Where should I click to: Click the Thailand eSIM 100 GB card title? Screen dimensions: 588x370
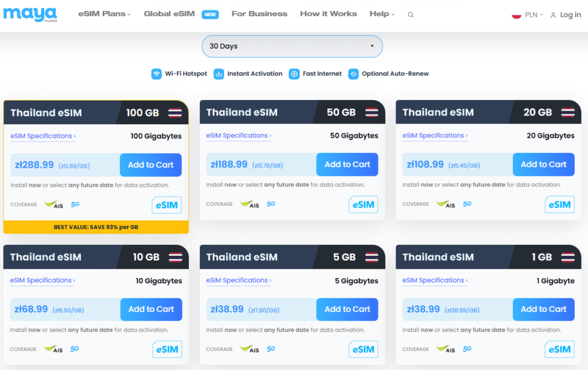click(x=46, y=113)
